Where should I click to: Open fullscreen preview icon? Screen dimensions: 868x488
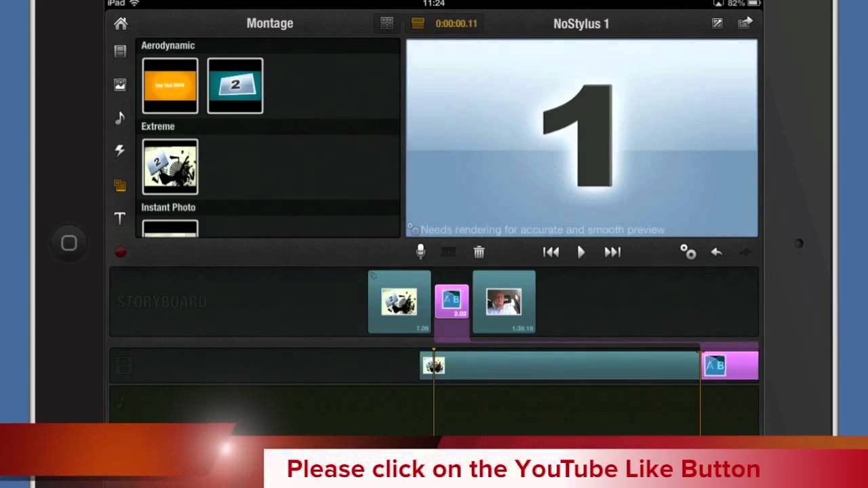[717, 24]
